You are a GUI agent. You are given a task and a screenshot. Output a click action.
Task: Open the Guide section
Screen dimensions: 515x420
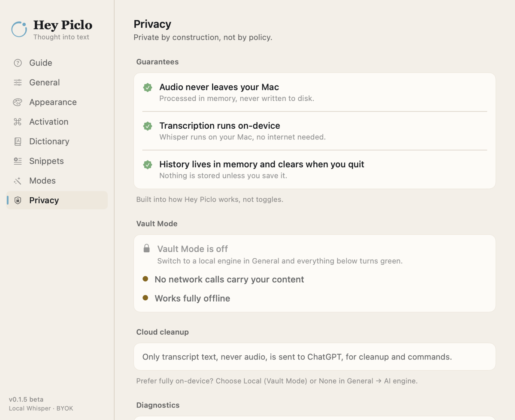[57, 63]
